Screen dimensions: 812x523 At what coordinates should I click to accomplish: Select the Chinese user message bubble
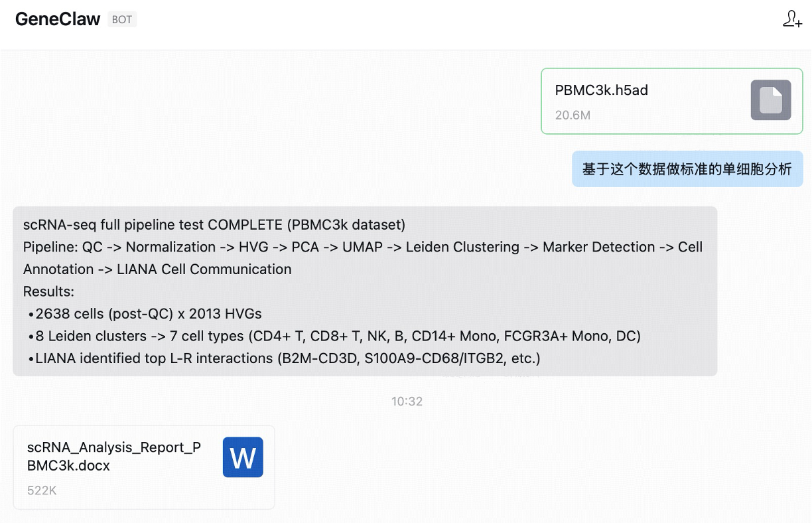687,169
